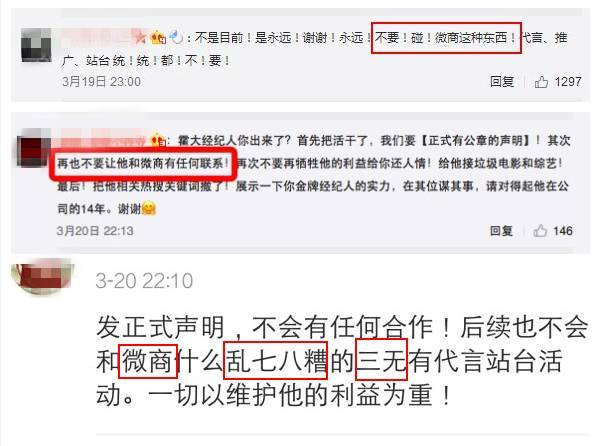Click the 146 like count
This screenshot has height=446, width=599.
click(563, 231)
